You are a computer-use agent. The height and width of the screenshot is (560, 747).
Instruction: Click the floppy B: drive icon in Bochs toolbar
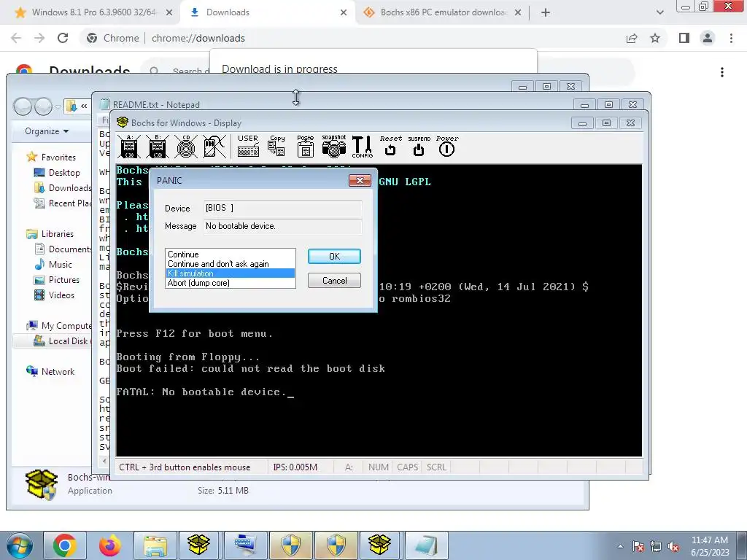pyautogui.click(x=158, y=146)
